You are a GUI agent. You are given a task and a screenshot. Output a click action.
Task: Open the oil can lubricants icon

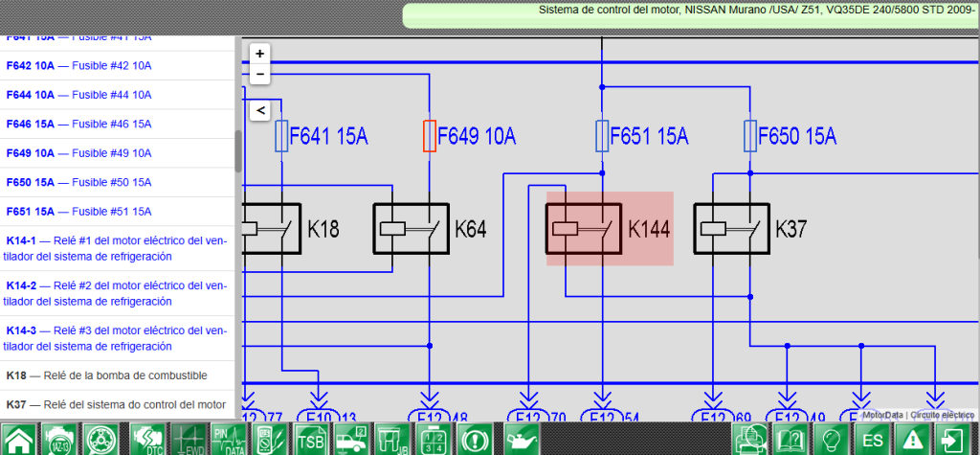(522, 440)
